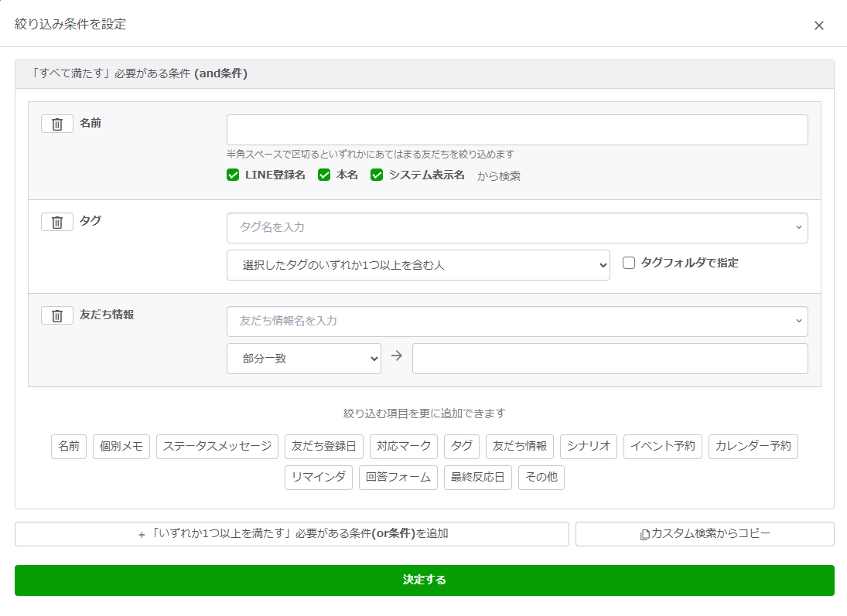Open the タグ名を入力 dropdown
The width and height of the screenshot is (847, 616).
coord(517,228)
